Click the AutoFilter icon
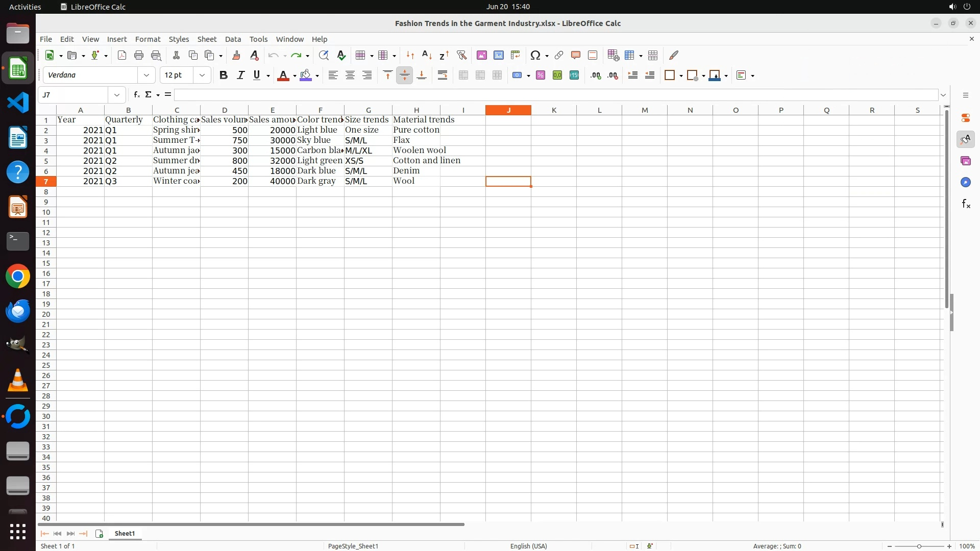980x551 pixels. tap(461, 55)
